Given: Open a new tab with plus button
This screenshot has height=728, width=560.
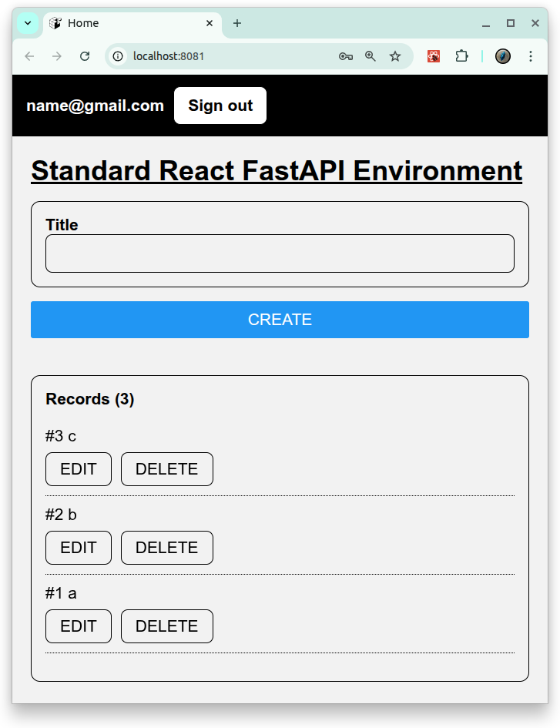Looking at the screenshot, I should (x=236, y=23).
